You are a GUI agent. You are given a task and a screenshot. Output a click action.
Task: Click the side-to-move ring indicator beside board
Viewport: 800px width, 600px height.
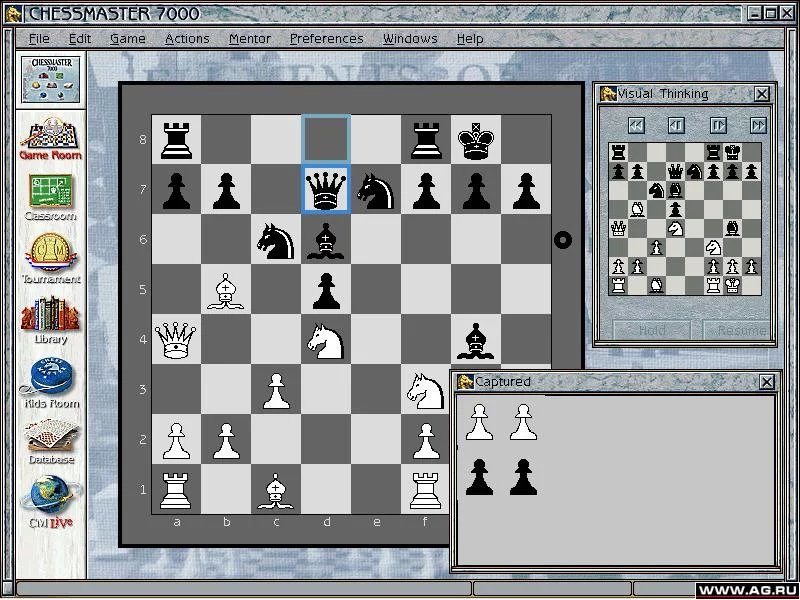click(563, 240)
